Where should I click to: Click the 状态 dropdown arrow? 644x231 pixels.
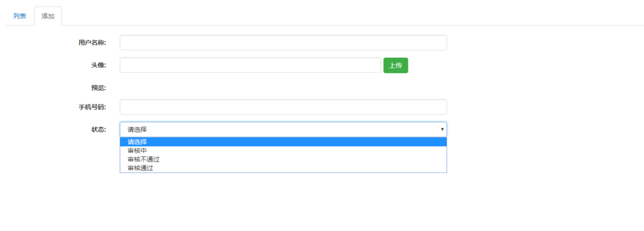click(x=442, y=130)
